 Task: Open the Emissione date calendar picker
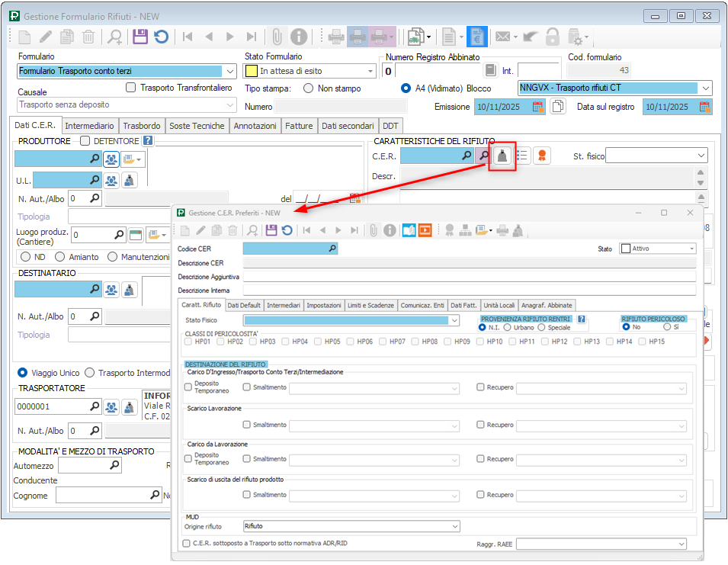(x=538, y=107)
